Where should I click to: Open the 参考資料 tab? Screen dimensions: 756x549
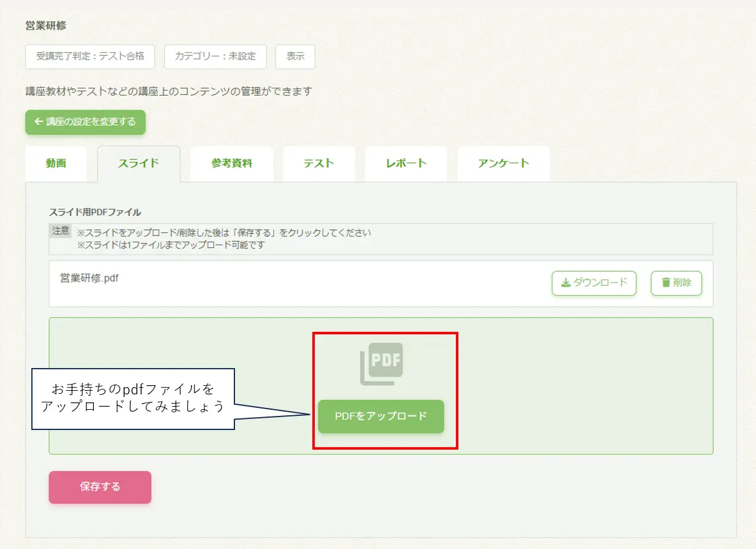pos(232,164)
